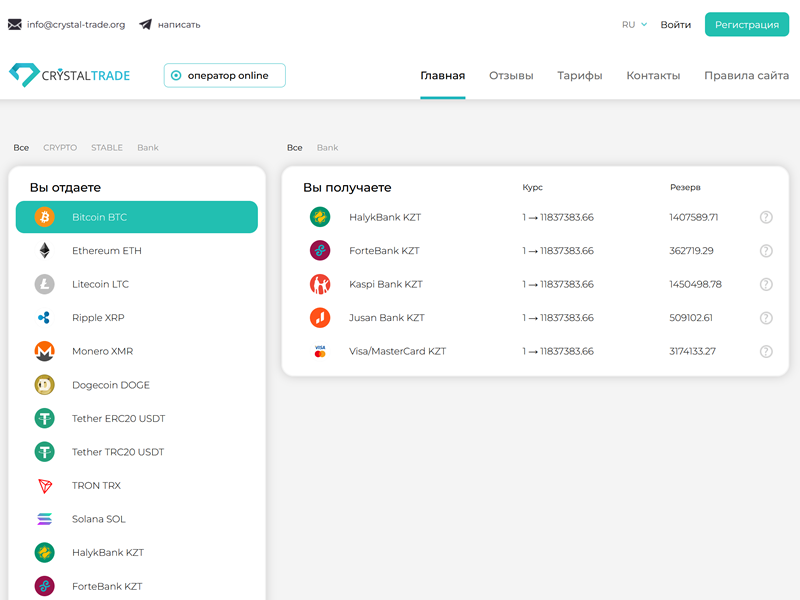800x600 pixels.
Task: Click the Bitcoin coin icon
Action: click(x=44, y=217)
